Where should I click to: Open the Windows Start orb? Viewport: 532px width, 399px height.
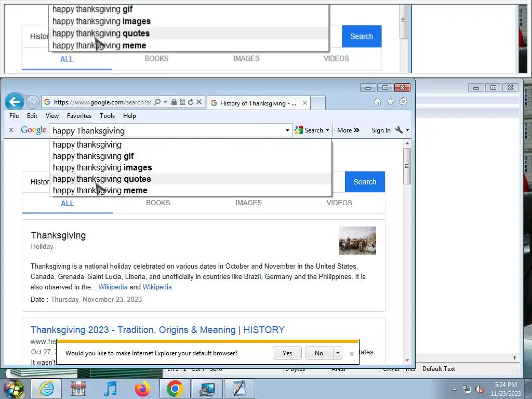tap(14, 389)
